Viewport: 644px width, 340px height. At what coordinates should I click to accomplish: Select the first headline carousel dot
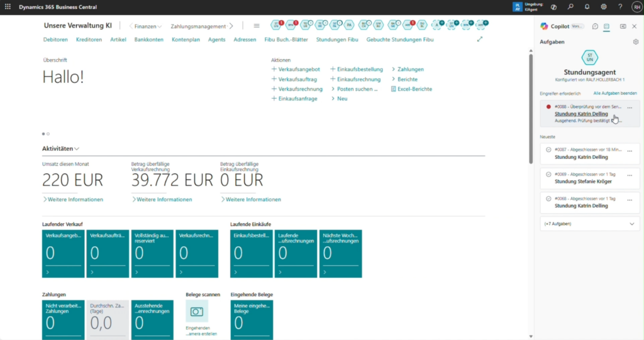[43, 134]
